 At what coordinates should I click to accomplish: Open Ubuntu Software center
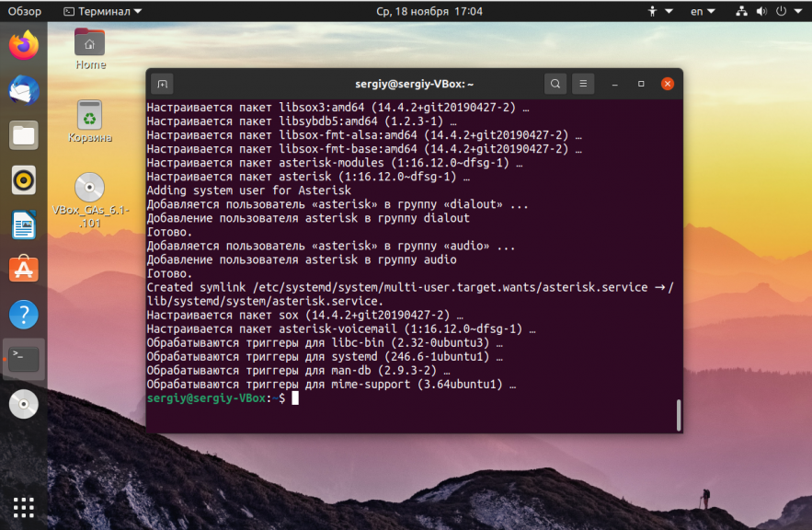[24, 270]
